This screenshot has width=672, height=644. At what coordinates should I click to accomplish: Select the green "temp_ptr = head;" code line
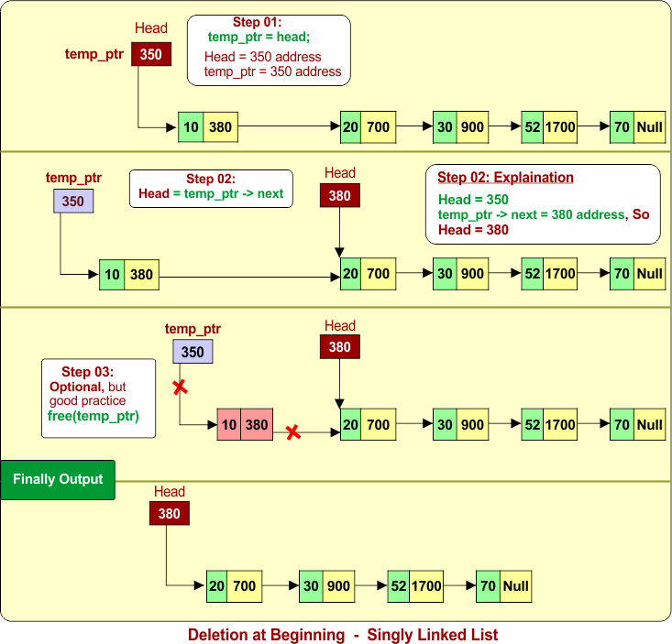[259, 37]
